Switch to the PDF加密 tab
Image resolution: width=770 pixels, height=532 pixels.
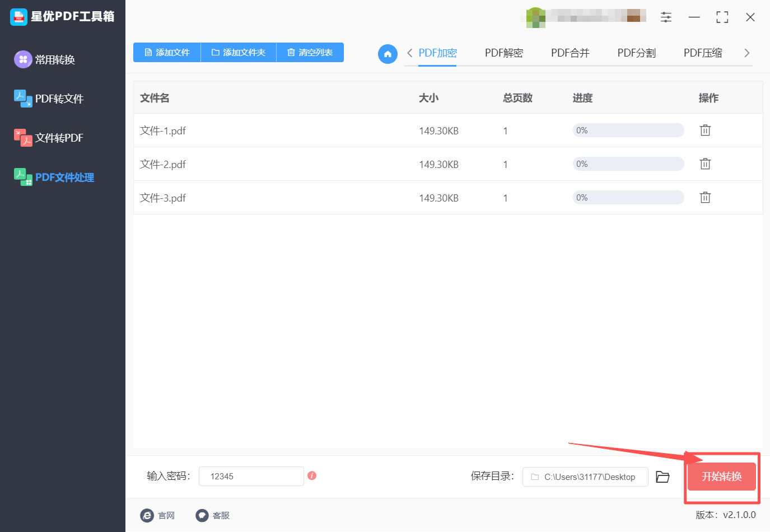pyautogui.click(x=437, y=53)
